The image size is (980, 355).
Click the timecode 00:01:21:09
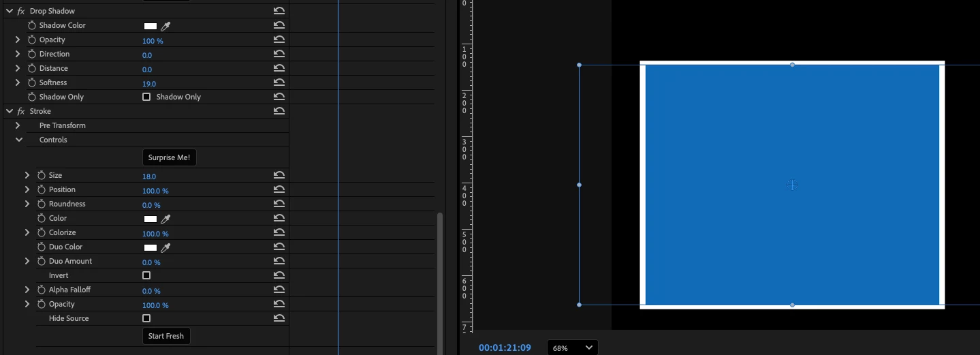(505, 348)
